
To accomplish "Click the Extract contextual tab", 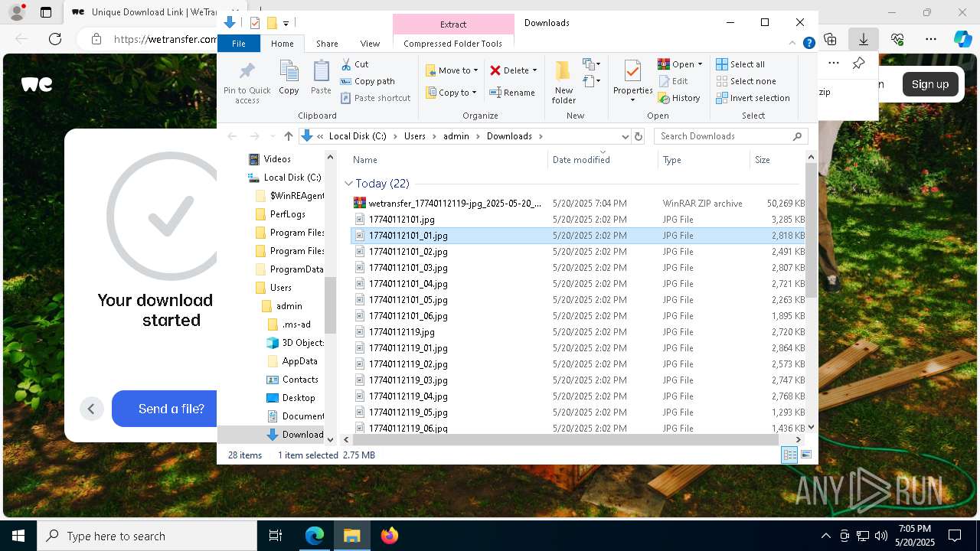I will click(453, 24).
